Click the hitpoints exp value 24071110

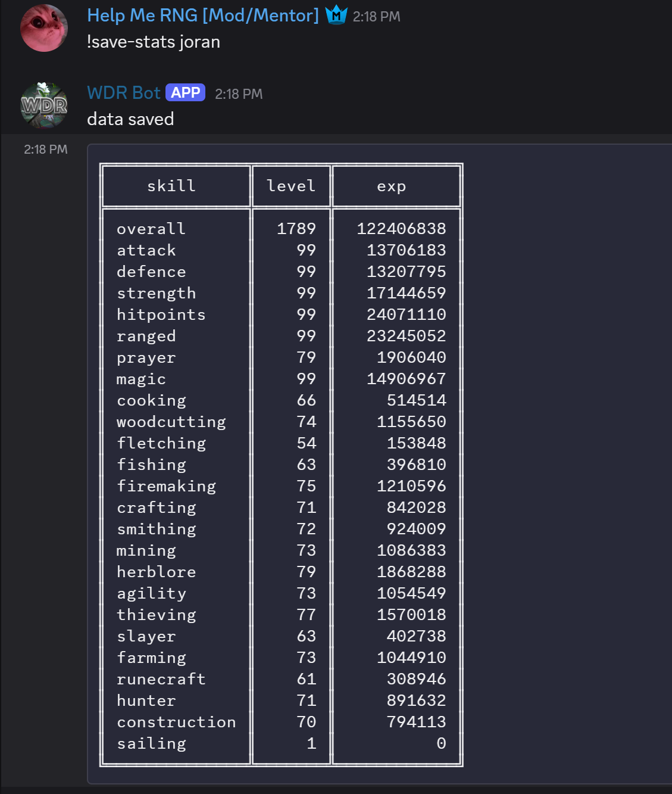pos(406,315)
